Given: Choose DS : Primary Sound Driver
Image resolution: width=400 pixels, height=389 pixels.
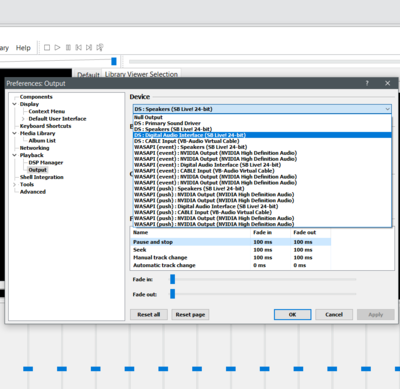Looking at the screenshot, I should click(262, 123).
